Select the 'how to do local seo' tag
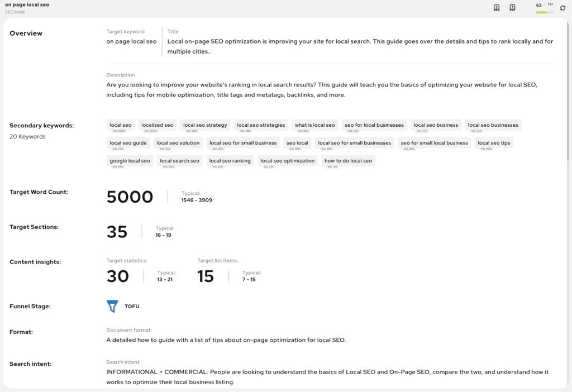The height and width of the screenshot is (392, 572). 349,161
